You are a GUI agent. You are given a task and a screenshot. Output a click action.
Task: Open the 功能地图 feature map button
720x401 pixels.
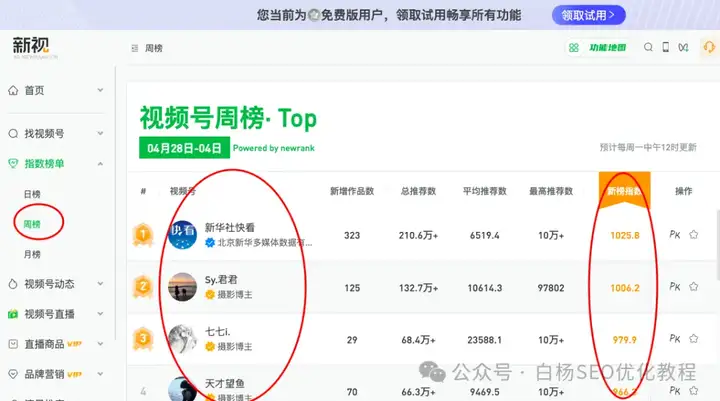pos(598,48)
